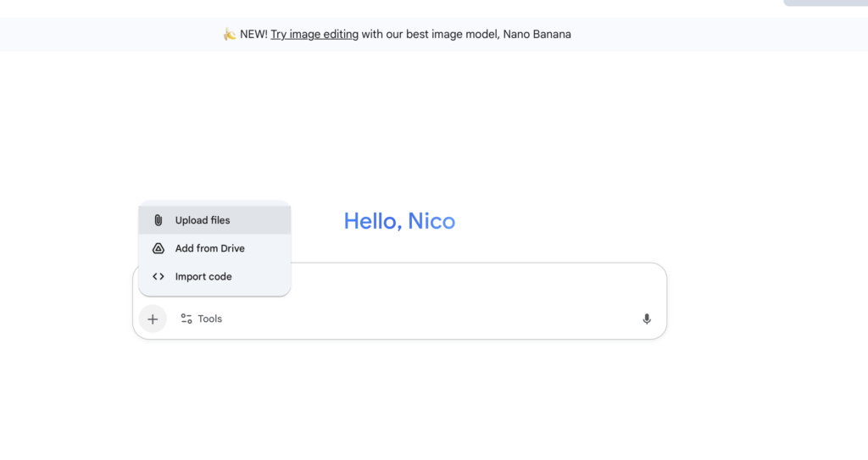Click the angle-brackets code icon
868x460 pixels.
[x=159, y=276]
